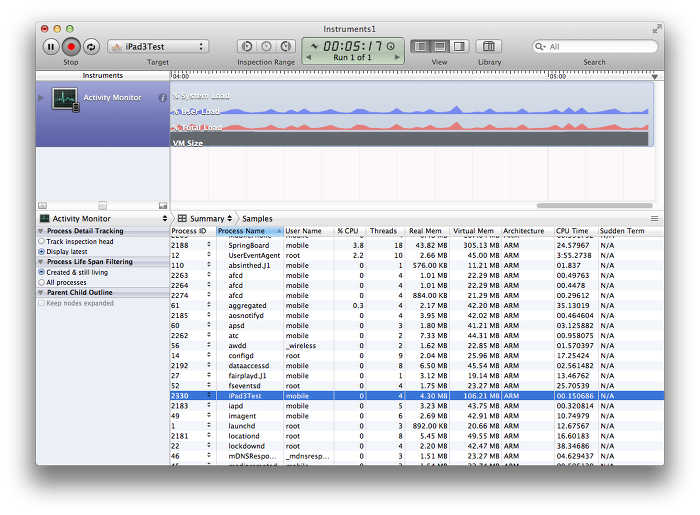Click the configd process name

(241, 356)
